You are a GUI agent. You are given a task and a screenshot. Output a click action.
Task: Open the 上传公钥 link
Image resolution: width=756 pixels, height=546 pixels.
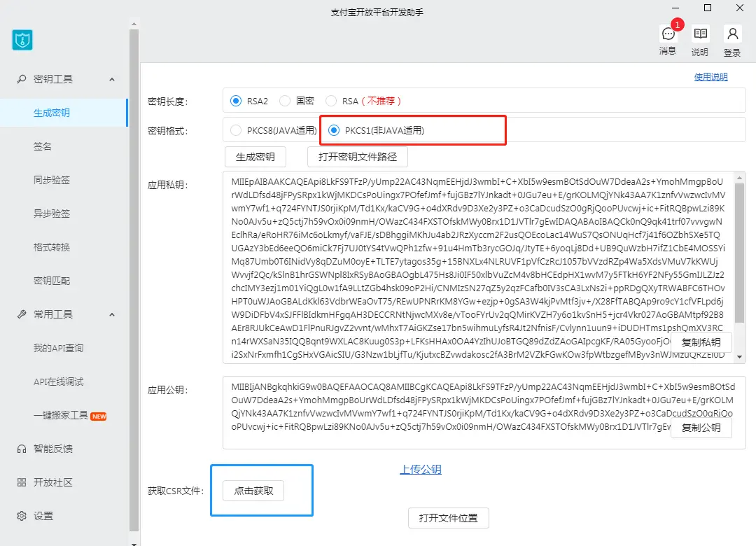pyautogui.click(x=421, y=469)
